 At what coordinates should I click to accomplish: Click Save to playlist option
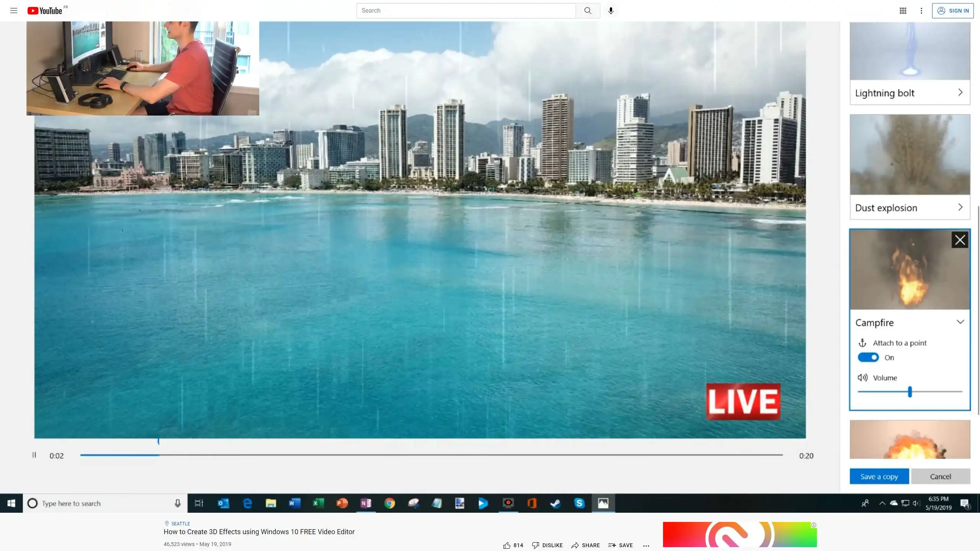point(620,545)
